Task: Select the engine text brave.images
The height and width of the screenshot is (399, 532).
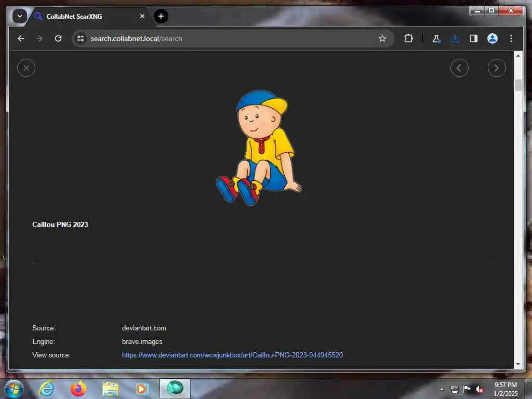Action: click(142, 342)
